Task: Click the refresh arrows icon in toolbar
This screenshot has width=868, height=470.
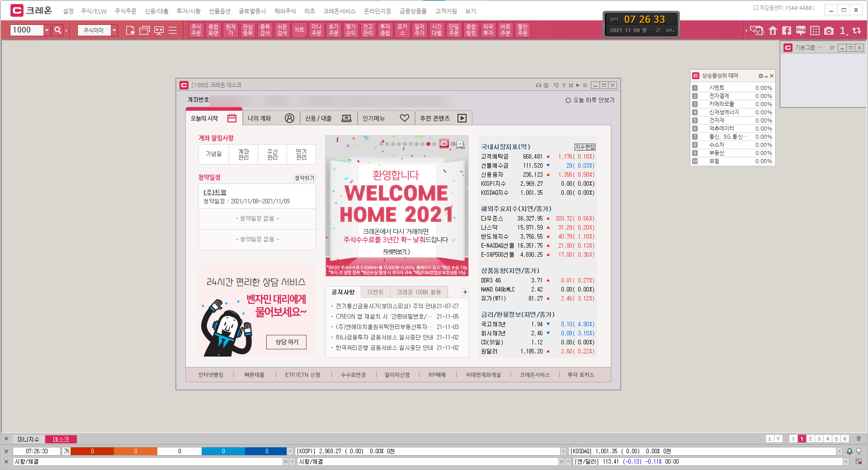Action: tap(857, 30)
